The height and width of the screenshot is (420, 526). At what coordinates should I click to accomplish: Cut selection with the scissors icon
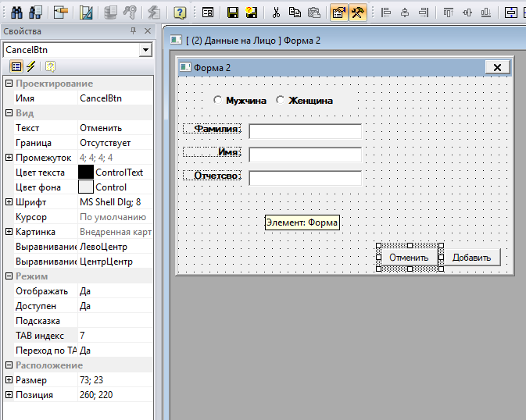(276, 12)
